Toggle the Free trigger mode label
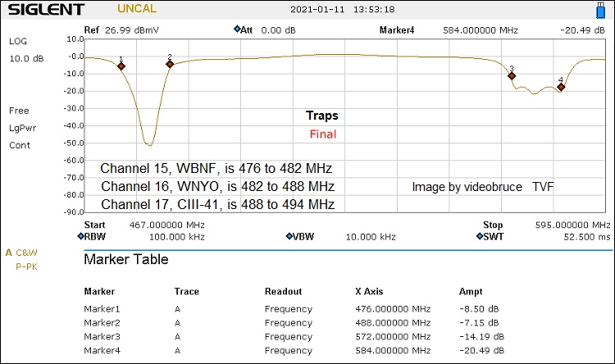Screen dimensions: 615x364 19,111
